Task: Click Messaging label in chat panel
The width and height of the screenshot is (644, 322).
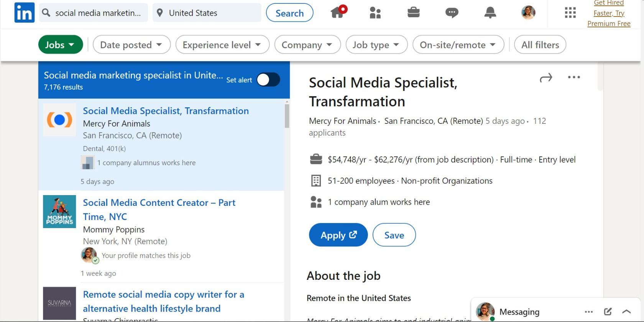Action: coord(519,312)
